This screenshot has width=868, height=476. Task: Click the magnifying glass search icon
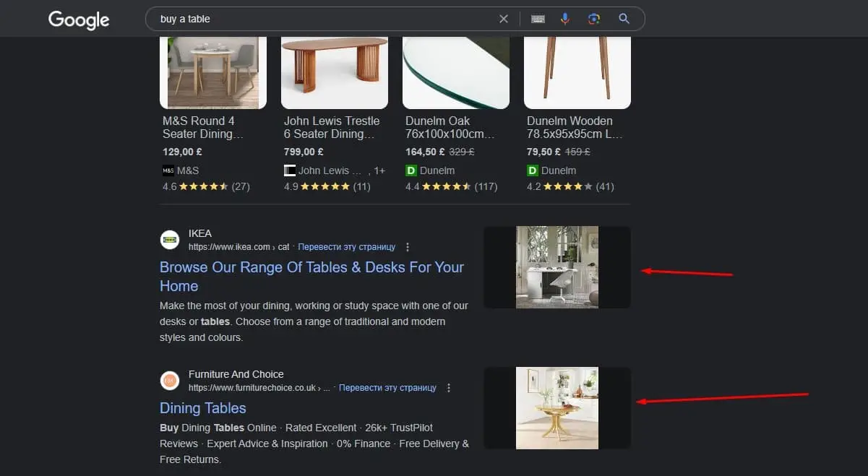click(624, 19)
